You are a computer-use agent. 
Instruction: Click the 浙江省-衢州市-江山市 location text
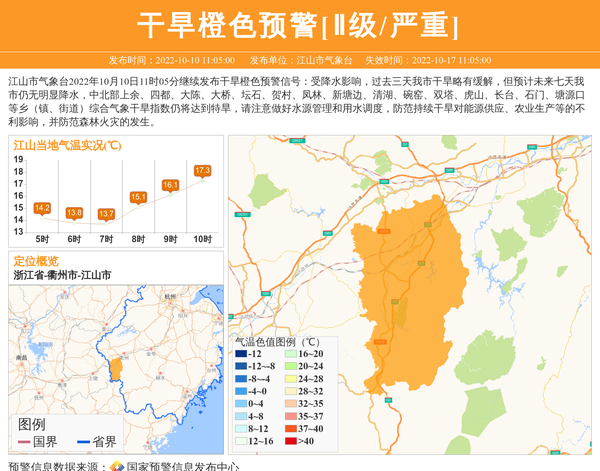(x=62, y=275)
